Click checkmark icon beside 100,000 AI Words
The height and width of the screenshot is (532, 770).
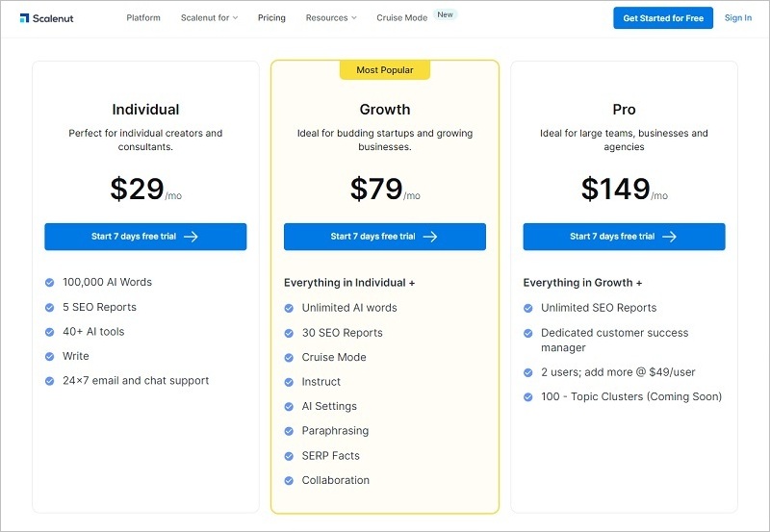(49, 283)
